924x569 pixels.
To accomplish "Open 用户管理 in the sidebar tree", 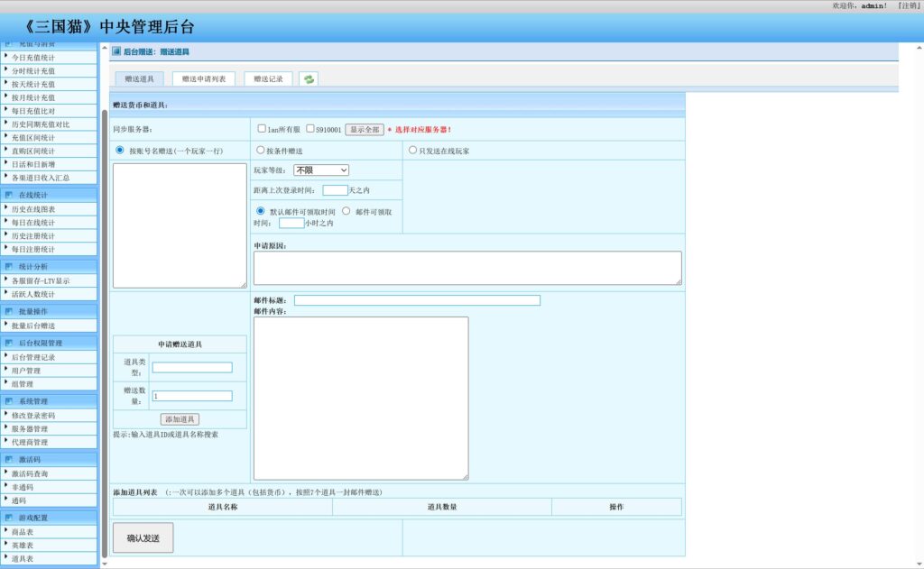I will point(26,371).
